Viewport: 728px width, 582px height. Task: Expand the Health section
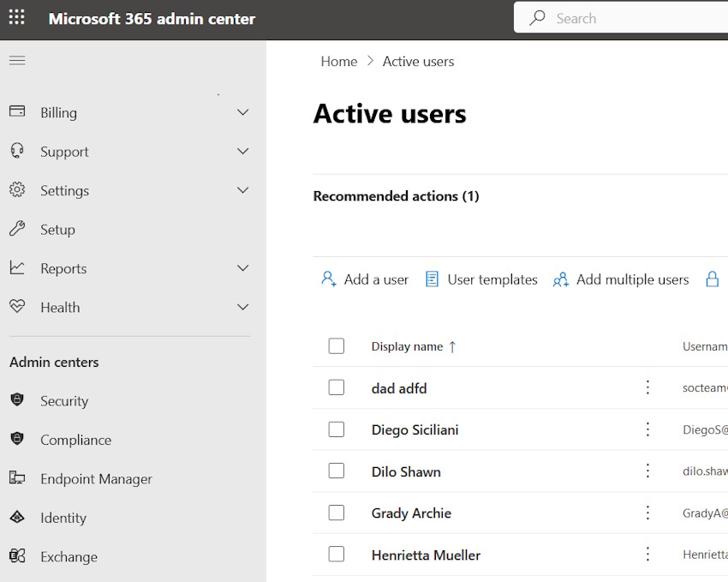(x=242, y=307)
